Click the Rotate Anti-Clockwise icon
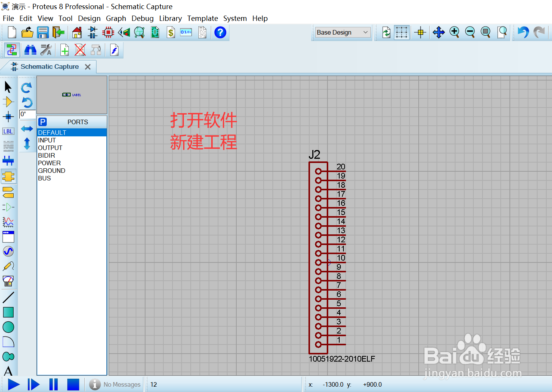The width and height of the screenshot is (552, 392). pyautogui.click(x=27, y=103)
